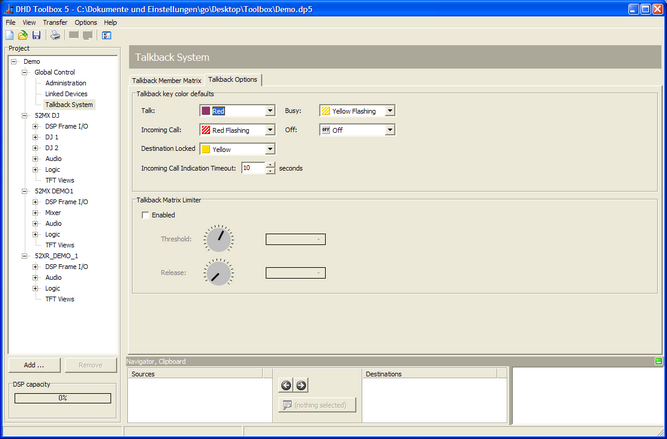Open the Destination Locked color dropdown

coord(270,149)
